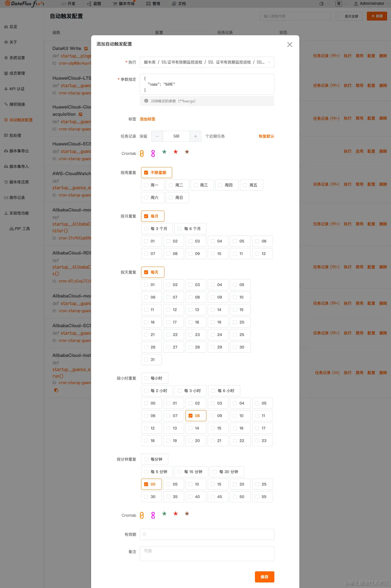
Task: Click the 保存 button
Action: [265, 577]
